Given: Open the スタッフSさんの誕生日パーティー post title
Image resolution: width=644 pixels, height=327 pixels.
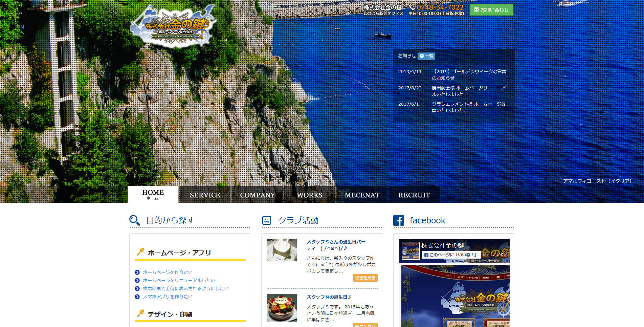Looking at the screenshot, I should (336, 245).
